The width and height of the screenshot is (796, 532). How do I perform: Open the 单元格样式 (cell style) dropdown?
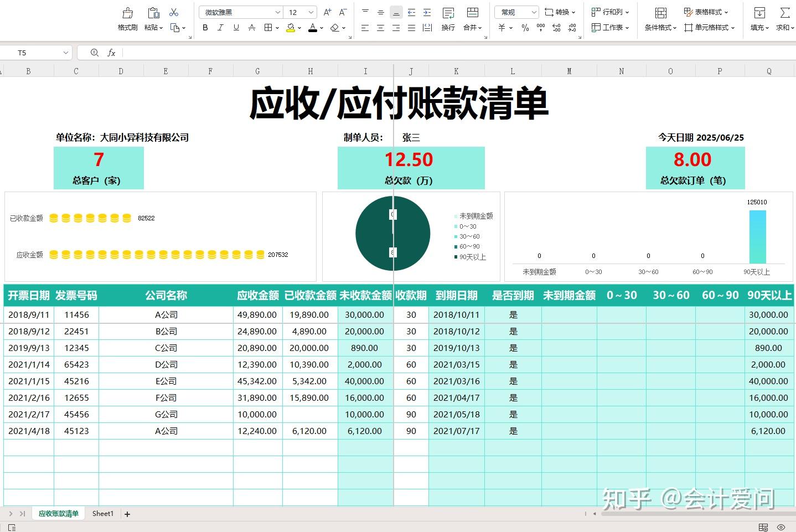point(710,27)
